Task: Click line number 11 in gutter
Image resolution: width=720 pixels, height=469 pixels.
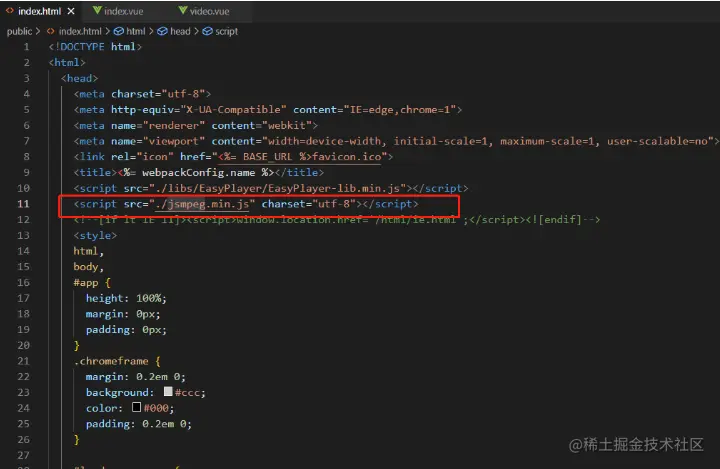Action: point(23,203)
